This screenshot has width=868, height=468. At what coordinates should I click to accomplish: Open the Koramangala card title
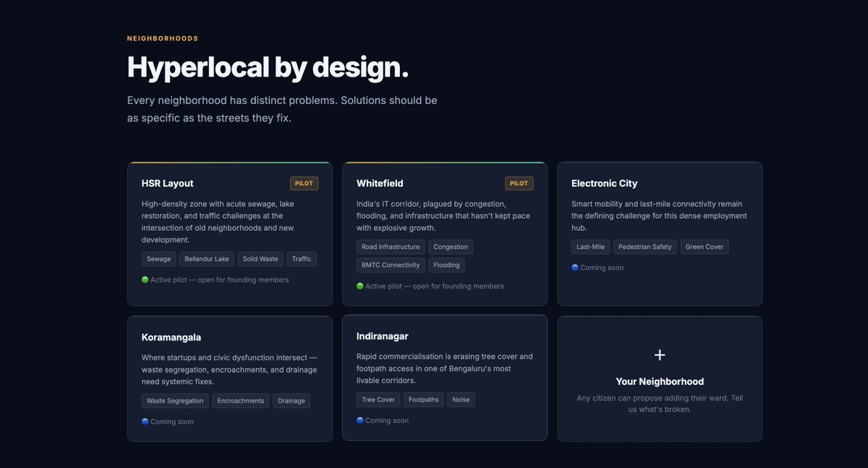click(171, 338)
